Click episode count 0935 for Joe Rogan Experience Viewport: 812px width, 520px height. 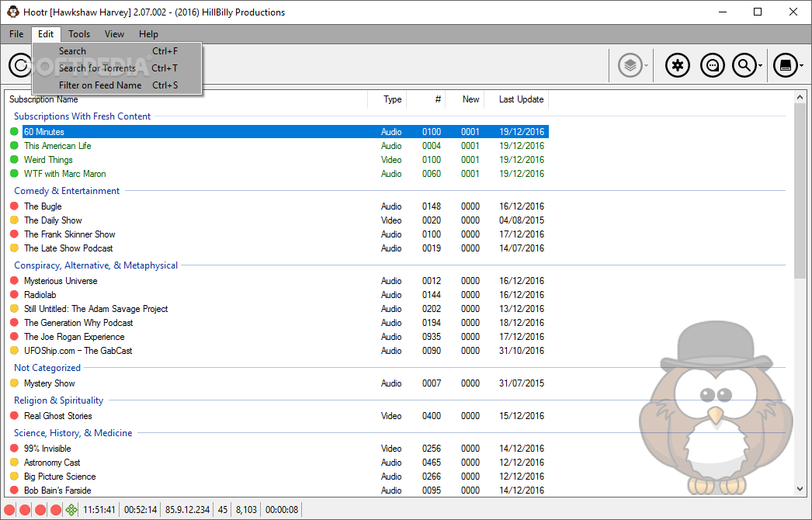[x=432, y=337]
